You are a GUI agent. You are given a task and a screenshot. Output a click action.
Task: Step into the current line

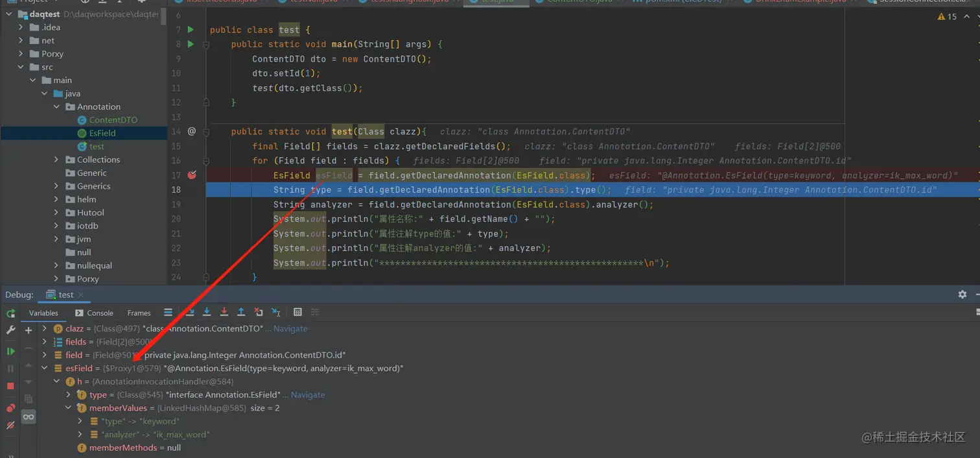click(x=207, y=313)
